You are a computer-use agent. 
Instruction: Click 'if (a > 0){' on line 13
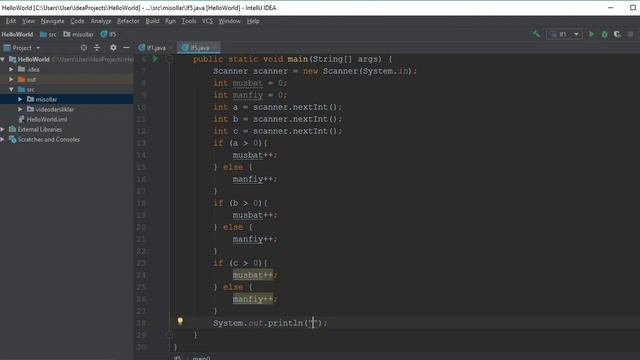pyautogui.click(x=240, y=143)
